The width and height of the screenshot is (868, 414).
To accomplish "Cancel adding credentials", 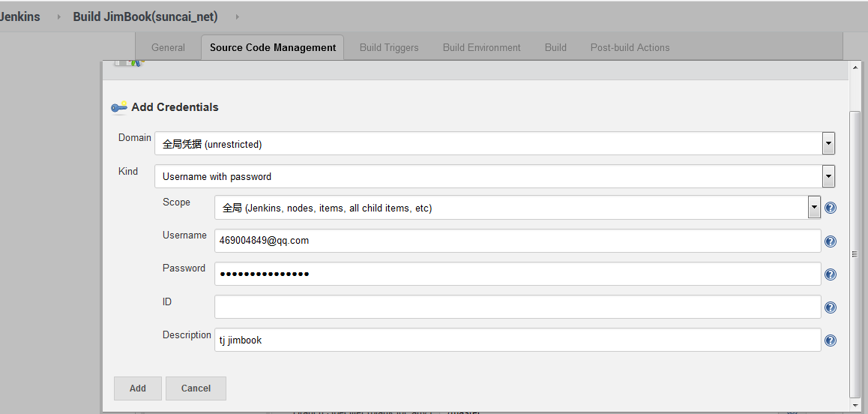I will (x=196, y=388).
